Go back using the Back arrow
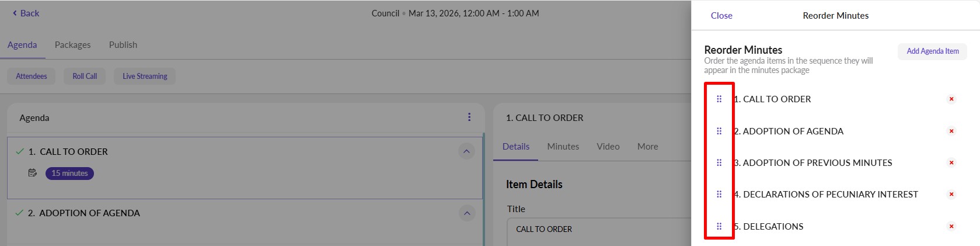This screenshot has height=246, width=980. 26,13
